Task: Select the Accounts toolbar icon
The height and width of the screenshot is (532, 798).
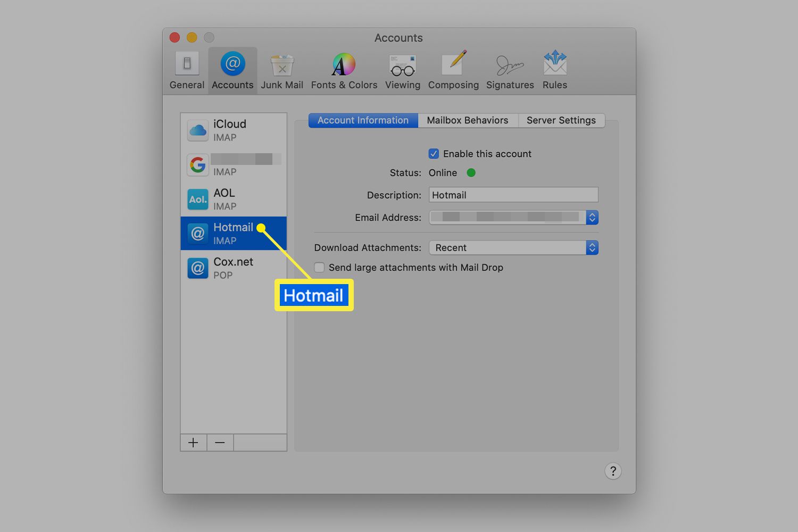Action: click(232, 71)
